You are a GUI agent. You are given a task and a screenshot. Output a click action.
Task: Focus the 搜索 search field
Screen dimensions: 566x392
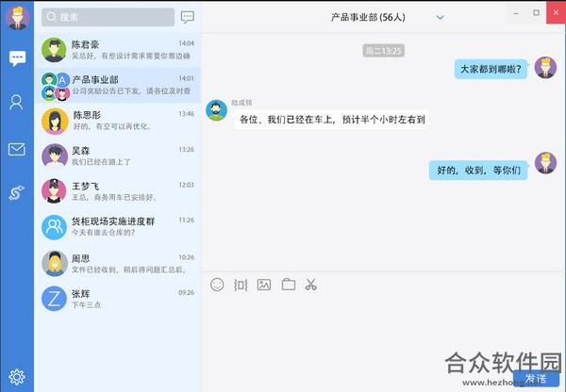pos(108,17)
